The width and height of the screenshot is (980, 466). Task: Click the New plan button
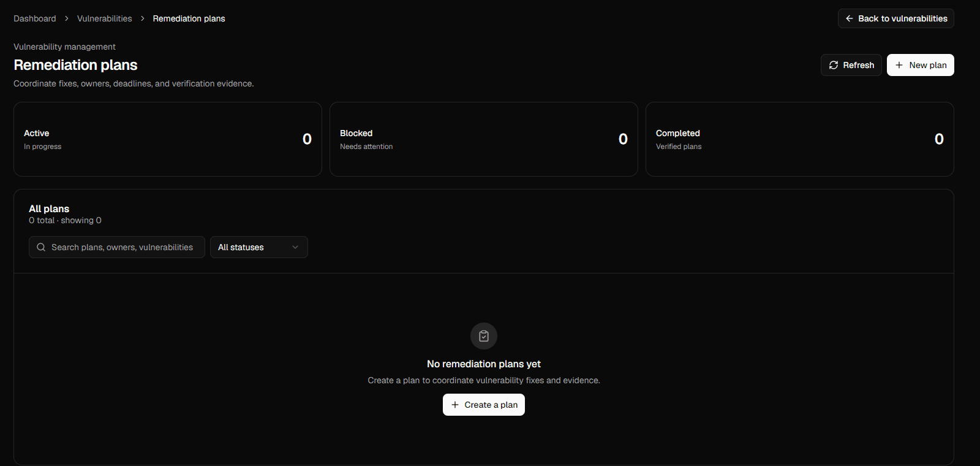coord(921,65)
